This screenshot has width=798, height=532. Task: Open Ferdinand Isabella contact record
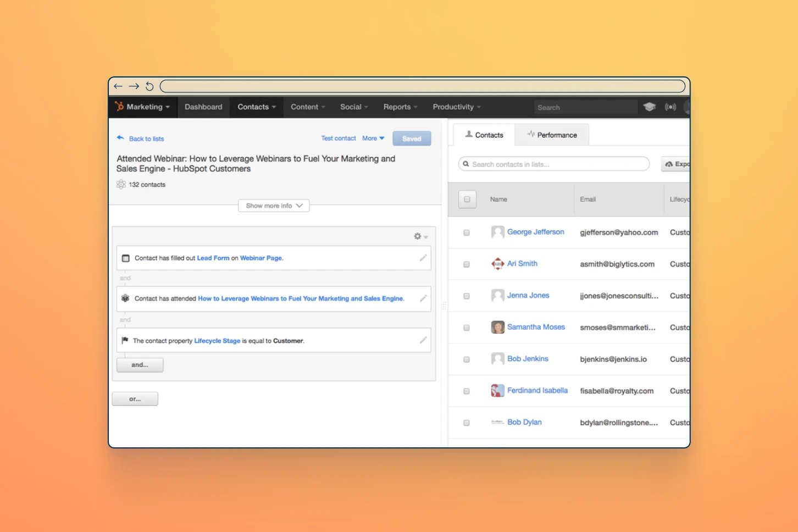537,391
